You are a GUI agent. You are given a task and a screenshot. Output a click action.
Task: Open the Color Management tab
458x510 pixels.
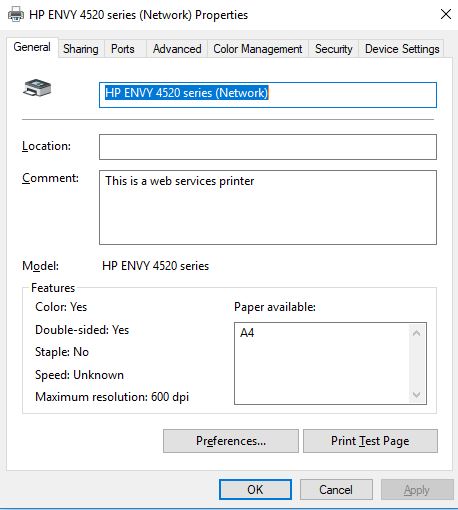(258, 49)
